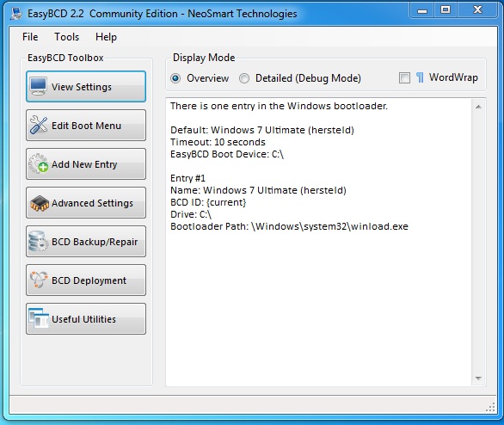The height and width of the screenshot is (425, 504).
Task: Open the Add New Entry label
Action: coord(84,164)
